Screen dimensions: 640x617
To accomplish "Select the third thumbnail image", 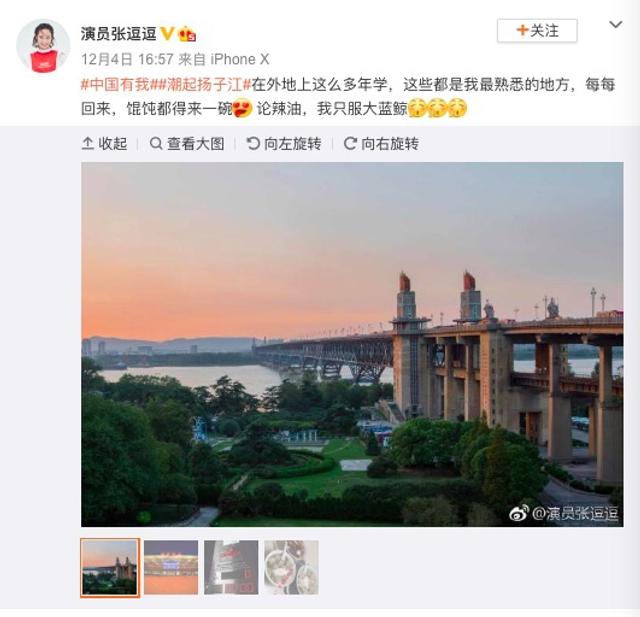I will click(231, 568).
